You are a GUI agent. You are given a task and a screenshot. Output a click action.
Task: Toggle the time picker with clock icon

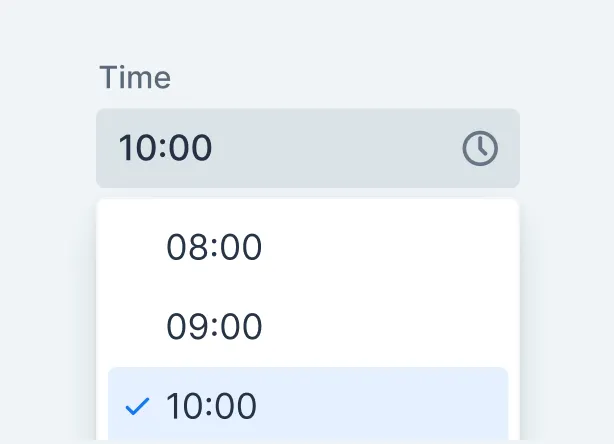(x=480, y=148)
